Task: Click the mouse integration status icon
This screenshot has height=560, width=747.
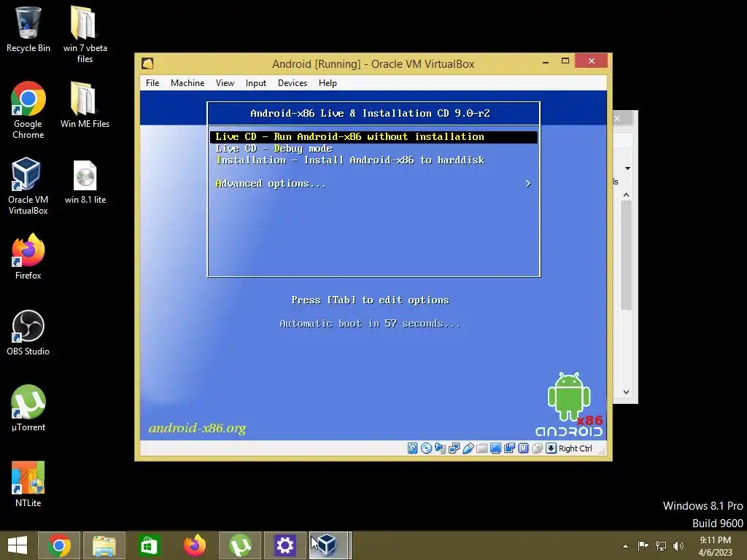Action: point(537,448)
